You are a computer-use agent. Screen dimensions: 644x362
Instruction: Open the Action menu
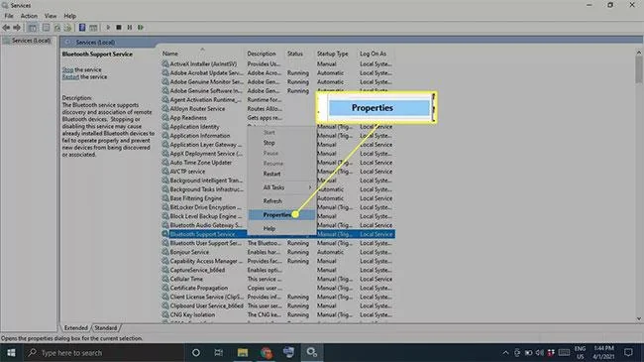coord(29,16)
